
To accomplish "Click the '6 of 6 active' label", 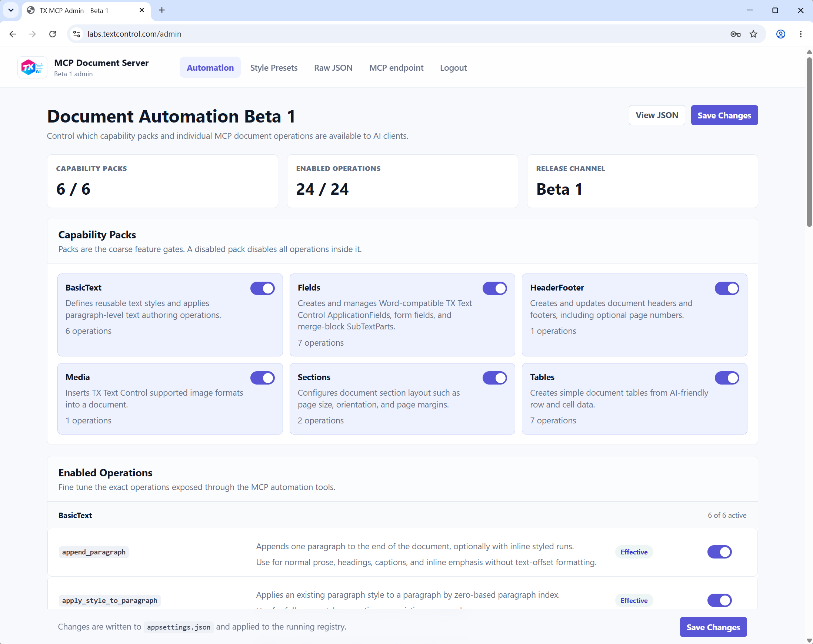I will coord(727,515).
